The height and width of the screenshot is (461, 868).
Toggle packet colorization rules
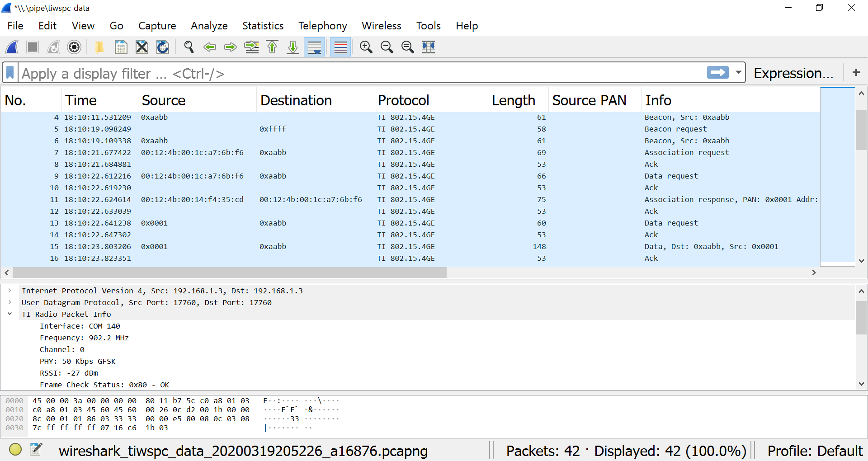click(340, 47)
